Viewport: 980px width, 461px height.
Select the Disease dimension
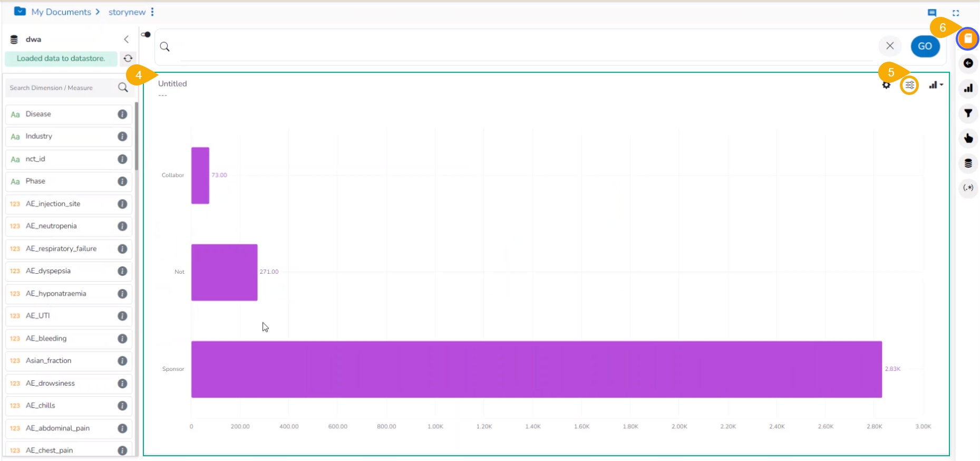click(69, 114)
